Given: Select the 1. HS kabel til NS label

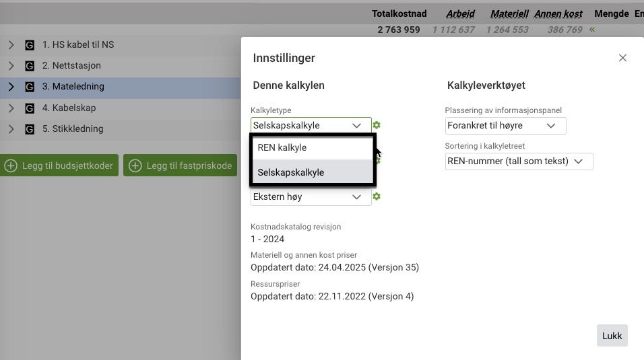Looking at the screenshot, I should click(x=78, y=44).
